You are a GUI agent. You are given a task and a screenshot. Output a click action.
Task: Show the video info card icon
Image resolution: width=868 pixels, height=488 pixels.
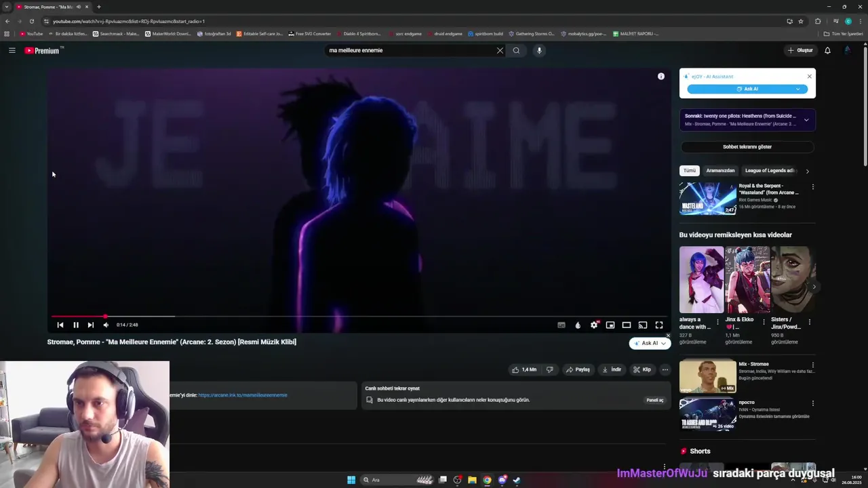click(661, 76)
